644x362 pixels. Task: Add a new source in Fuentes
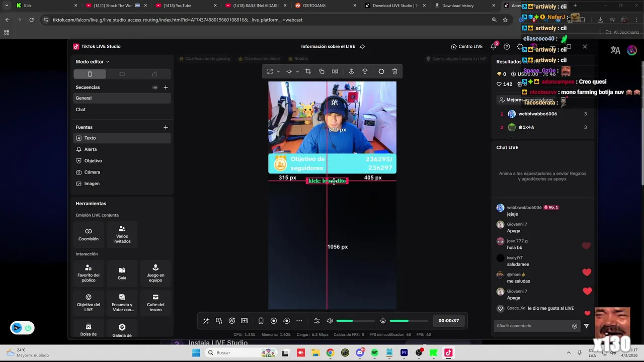pyautogui.click(x=166, y=127)
